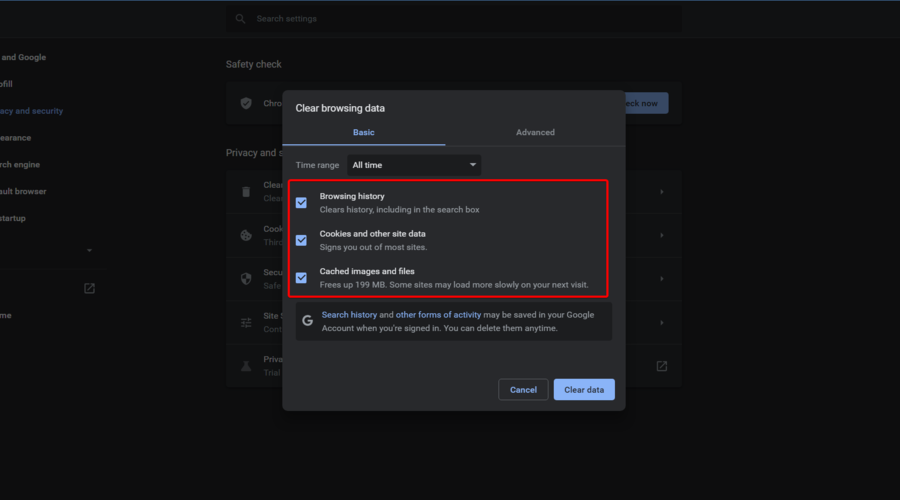
Task: Switch to the Advanced tab
Action: (535, 133)
